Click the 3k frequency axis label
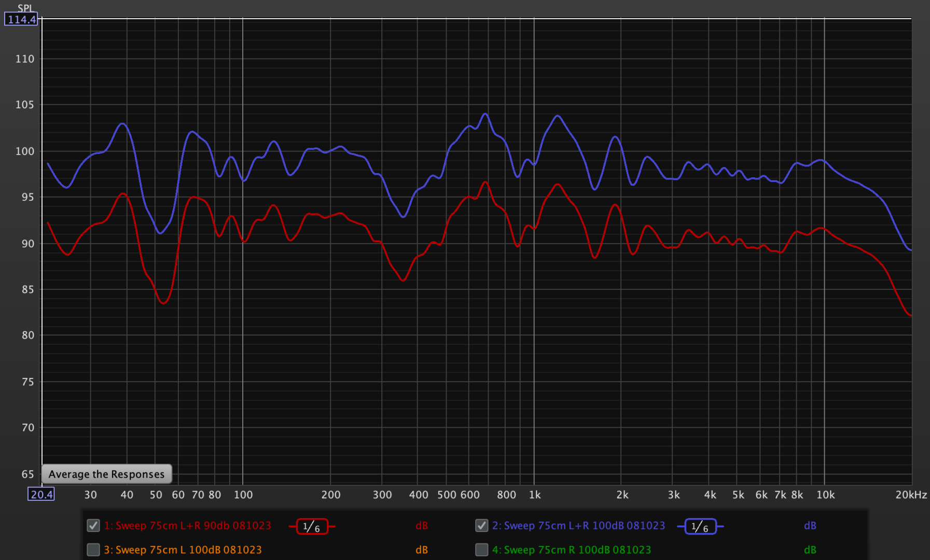The image size is (930, 560). [674, 495]
